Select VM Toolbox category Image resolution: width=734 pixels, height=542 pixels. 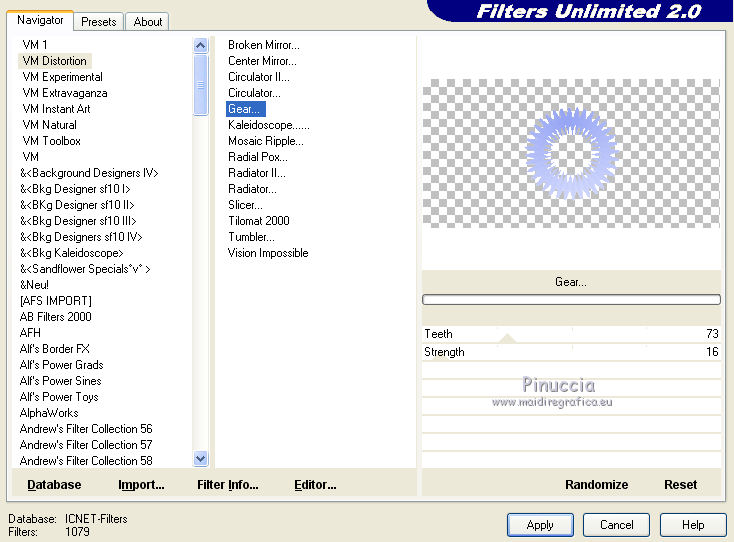[x=51, y=141]
